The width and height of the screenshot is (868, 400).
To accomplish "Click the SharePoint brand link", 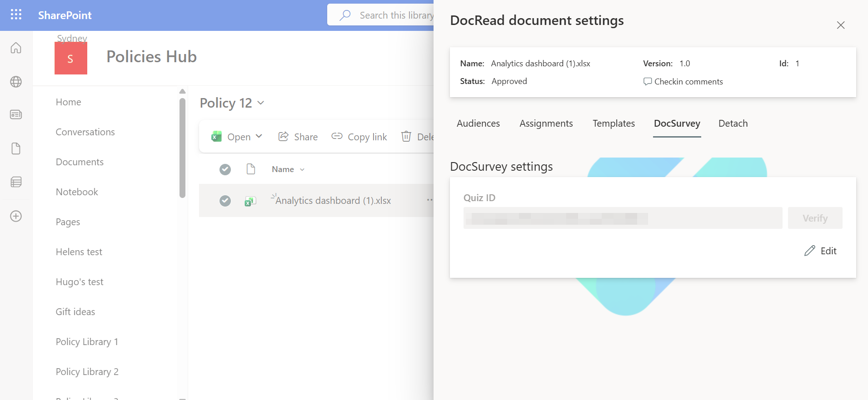I will click(x=65, y=15).
